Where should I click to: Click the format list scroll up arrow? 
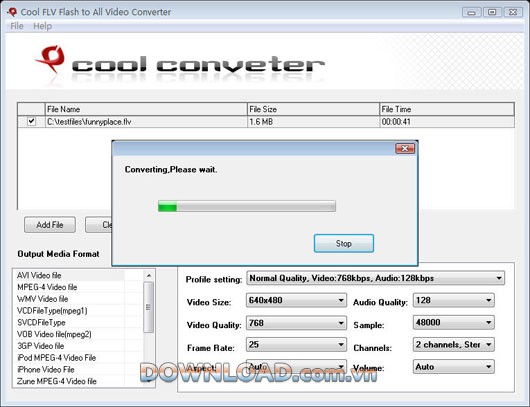click(149, 276)
